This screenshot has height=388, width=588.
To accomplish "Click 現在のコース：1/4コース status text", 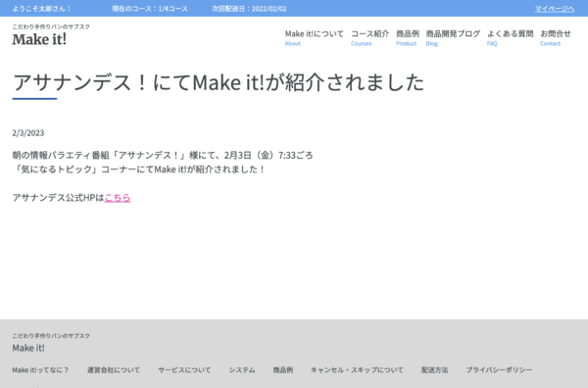I will point(150,9).
